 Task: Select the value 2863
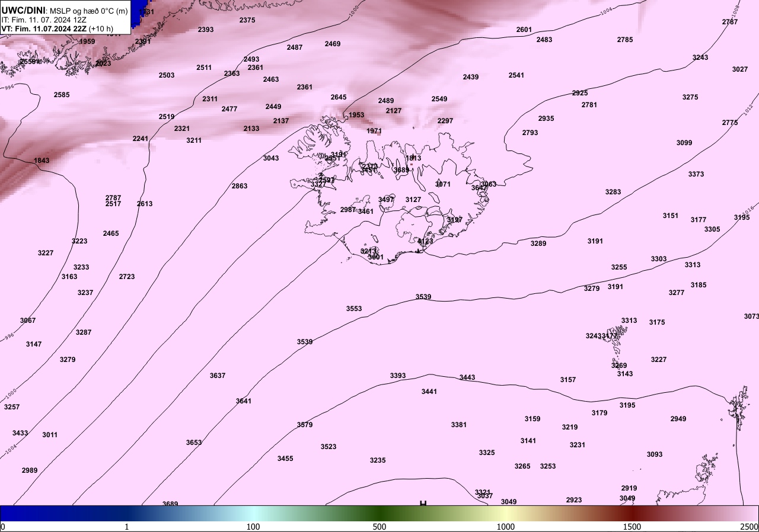point(240,186)
